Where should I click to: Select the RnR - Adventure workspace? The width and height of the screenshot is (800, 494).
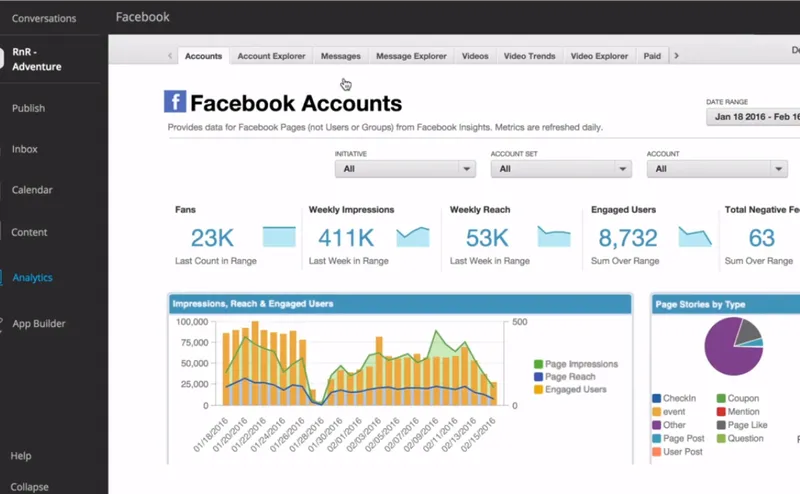(x=37, y=59)
